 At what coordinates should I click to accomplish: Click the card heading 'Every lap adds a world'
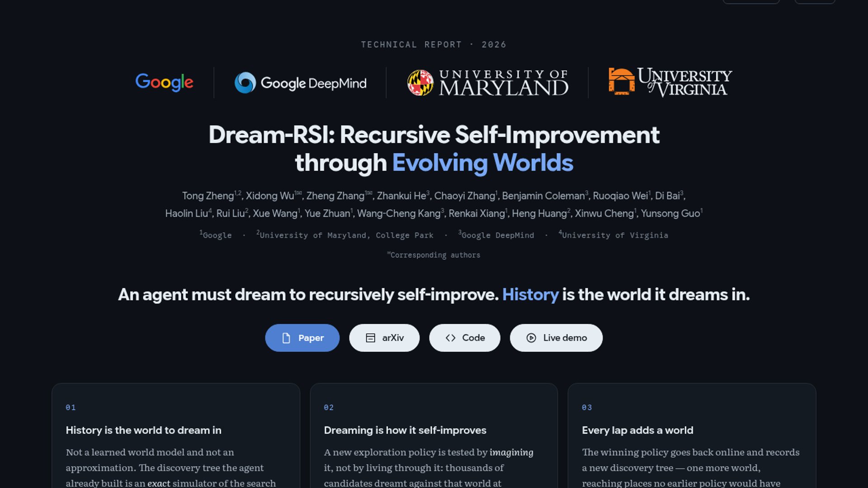[x=637, y=430]
